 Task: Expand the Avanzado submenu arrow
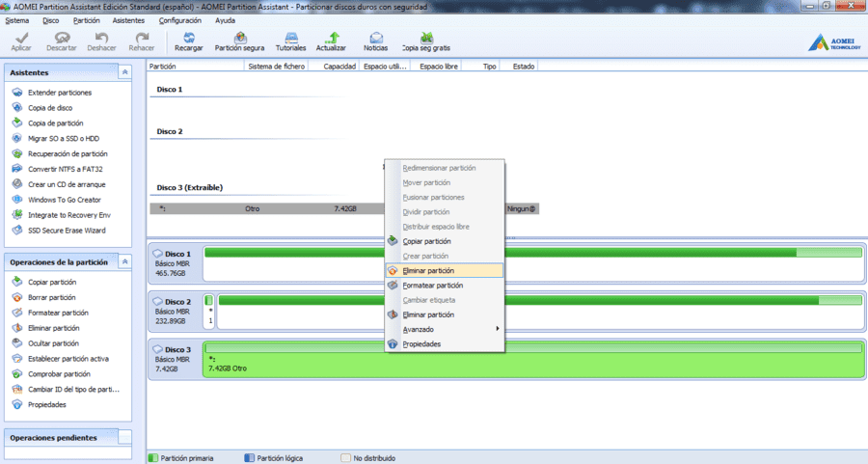(497, 329)
